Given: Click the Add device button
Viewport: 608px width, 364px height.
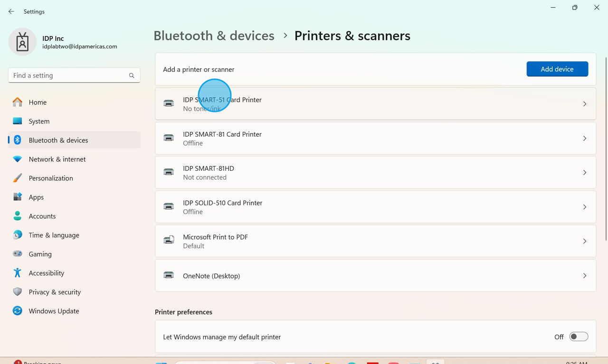Looking at the screenshot, I should tap(557, 69).
